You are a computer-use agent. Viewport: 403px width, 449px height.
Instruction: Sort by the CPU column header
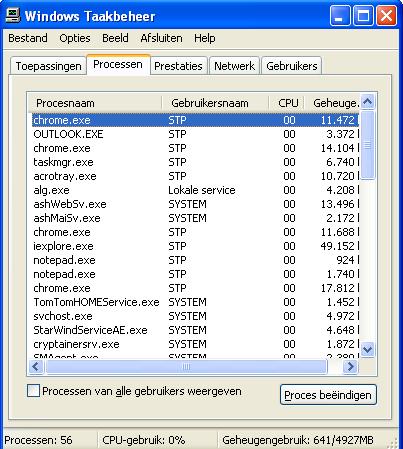[287, 103]
